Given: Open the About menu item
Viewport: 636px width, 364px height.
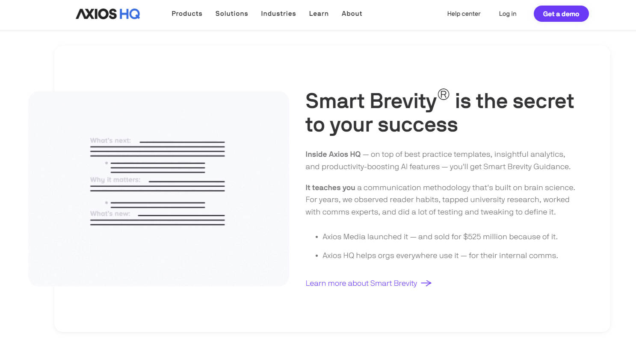Looking at the screenshot, I should (x=352, y=14).
